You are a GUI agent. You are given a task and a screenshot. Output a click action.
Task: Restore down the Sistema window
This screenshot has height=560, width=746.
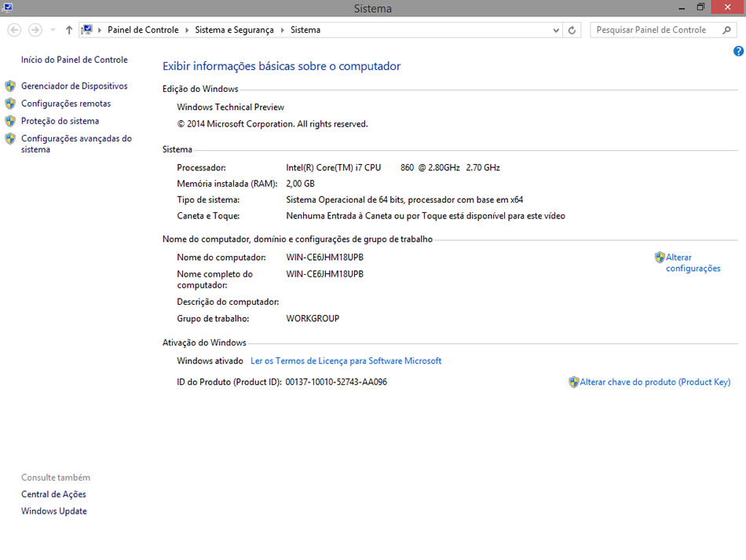click(700, 7)
